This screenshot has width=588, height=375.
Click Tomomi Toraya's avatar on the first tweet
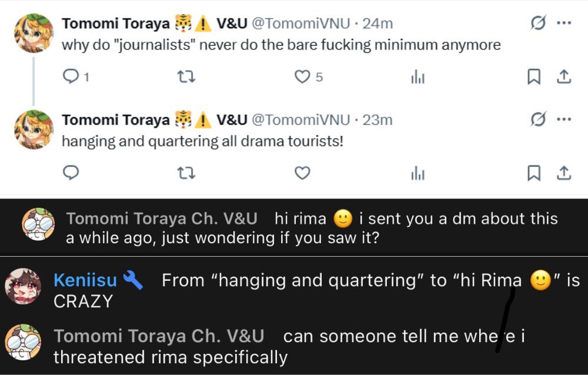click(34, 34)
